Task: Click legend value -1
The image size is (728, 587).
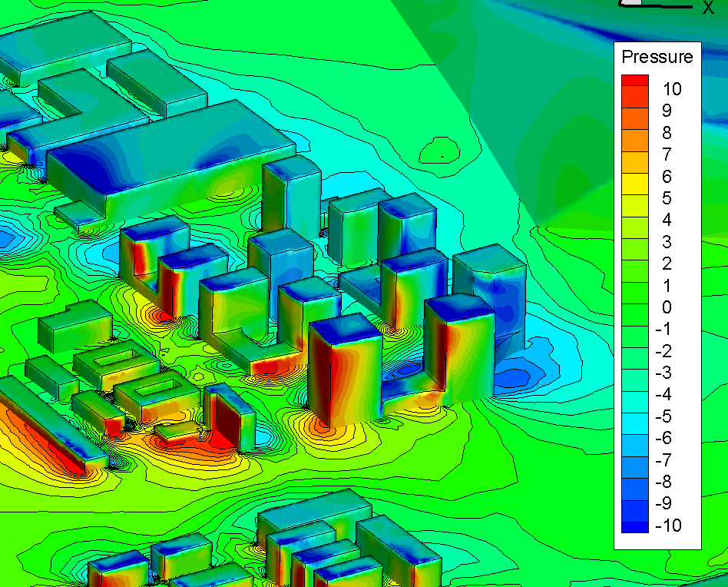Action: (663, 329)
